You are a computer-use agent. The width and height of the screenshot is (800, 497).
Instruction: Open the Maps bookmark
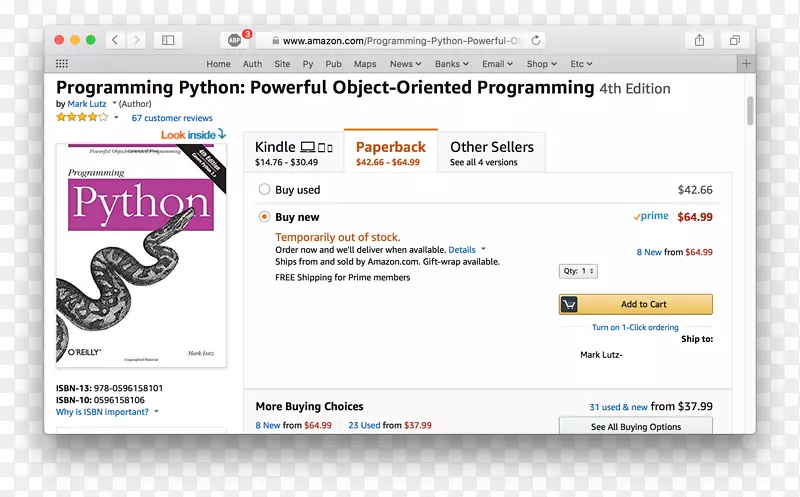coord(365,64)
